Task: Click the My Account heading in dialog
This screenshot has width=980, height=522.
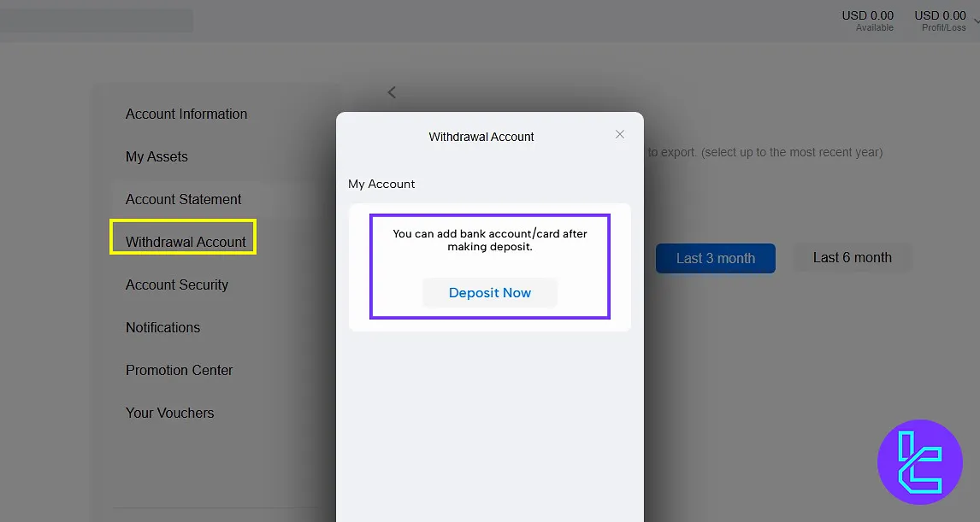Action: point(381,184)
